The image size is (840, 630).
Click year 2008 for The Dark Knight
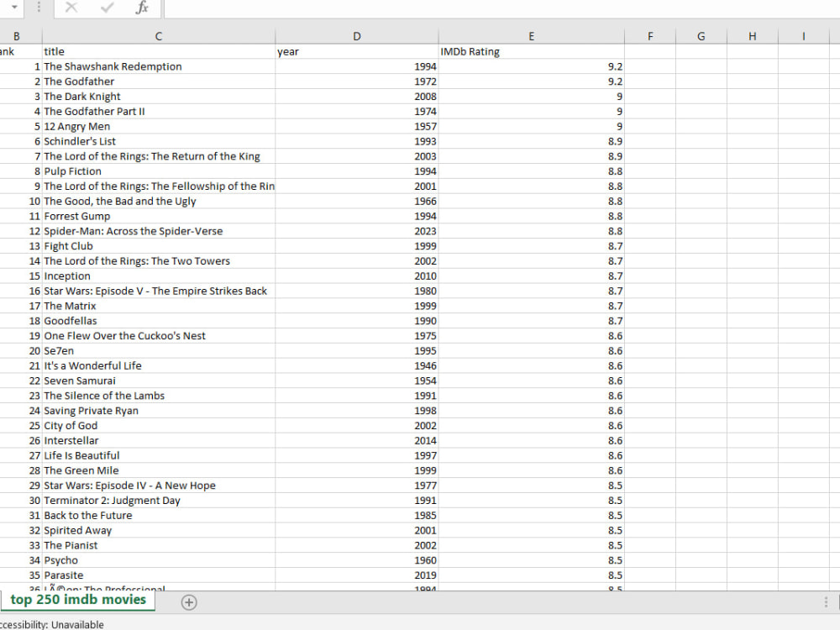[357, 97]
